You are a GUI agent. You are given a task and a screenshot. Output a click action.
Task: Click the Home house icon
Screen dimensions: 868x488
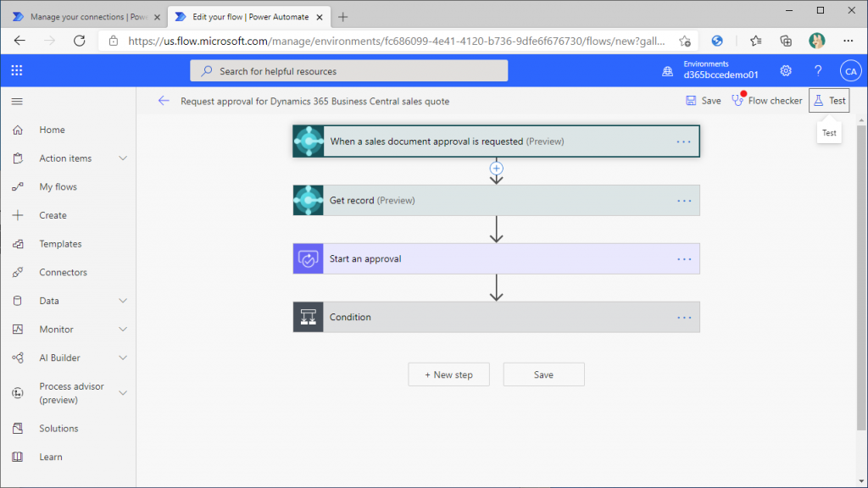tap(18, 130)
